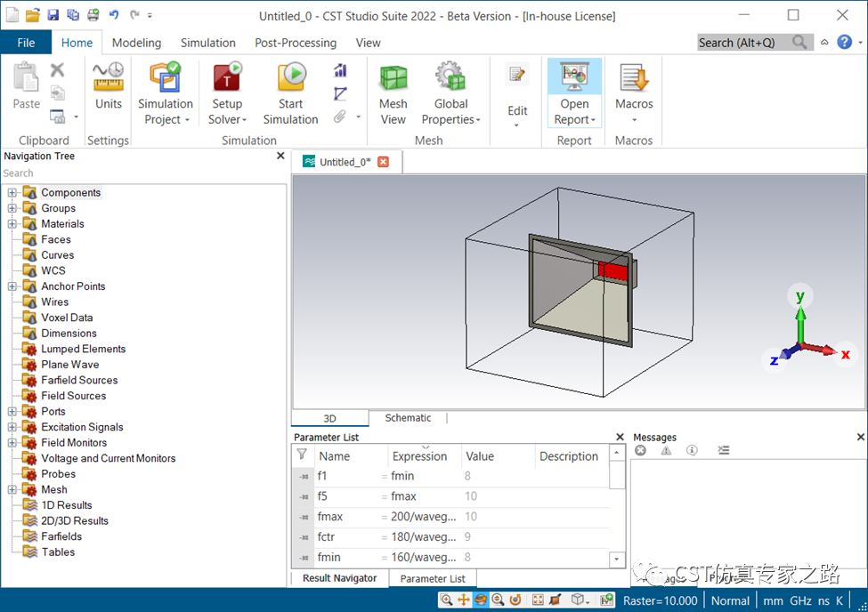Click the Print icon in quick access toolbar

(93, 15)
